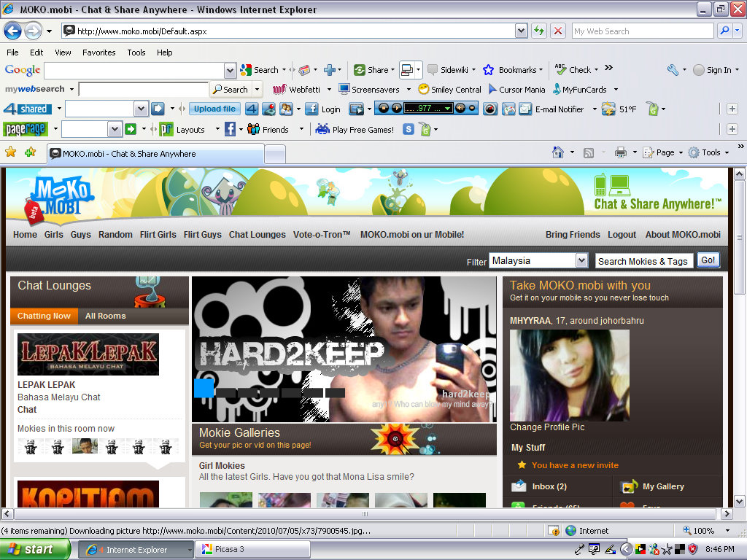Open PageRage Layouts

182,129
